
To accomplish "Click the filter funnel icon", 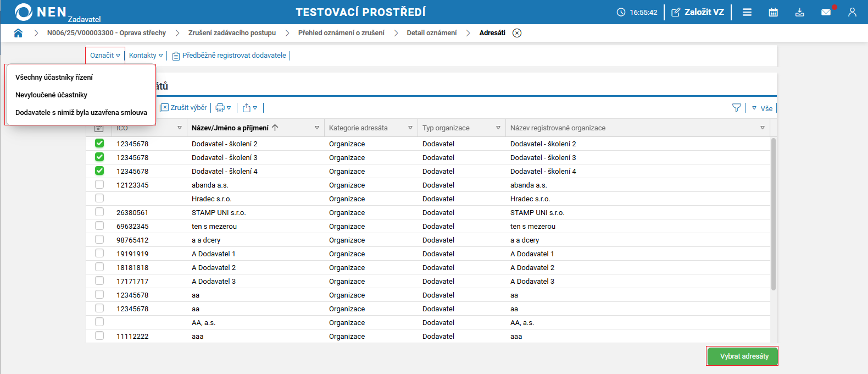I will pyautogui.click(x=737, y=108).
